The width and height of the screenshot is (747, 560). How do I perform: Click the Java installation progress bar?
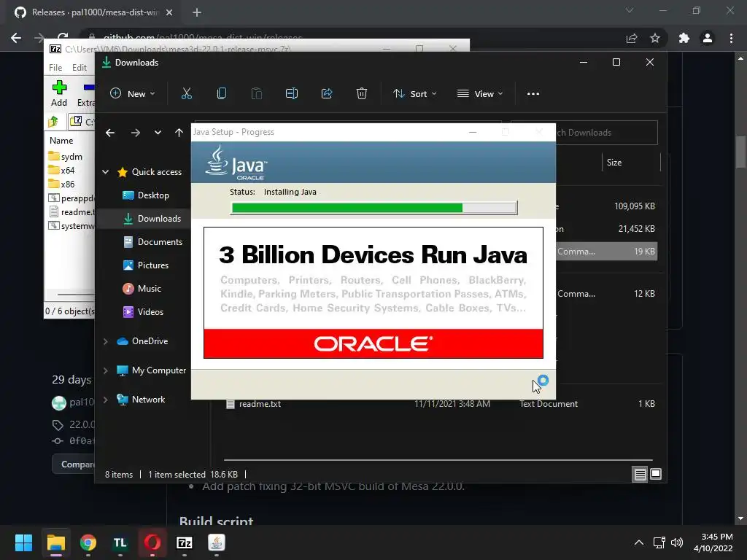(374, 208)
